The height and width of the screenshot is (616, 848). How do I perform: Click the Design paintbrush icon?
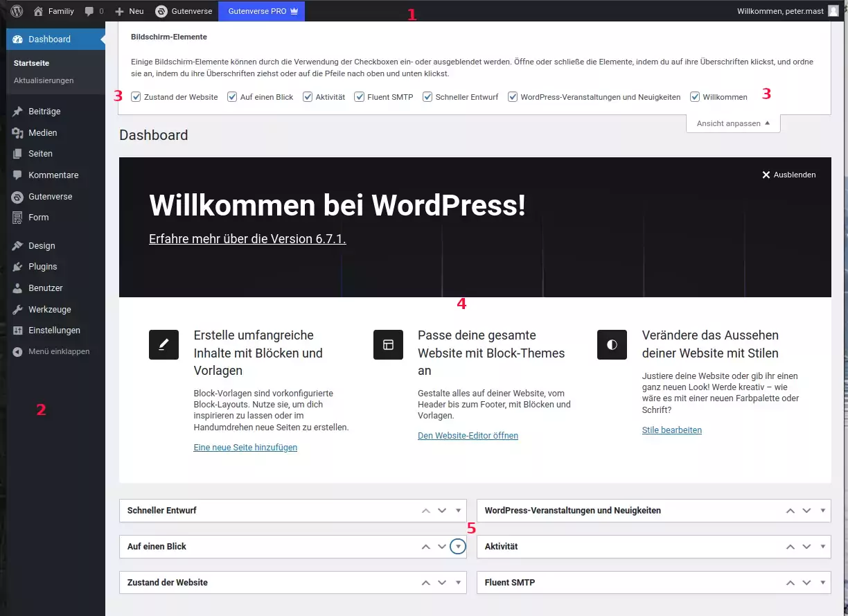18,246
